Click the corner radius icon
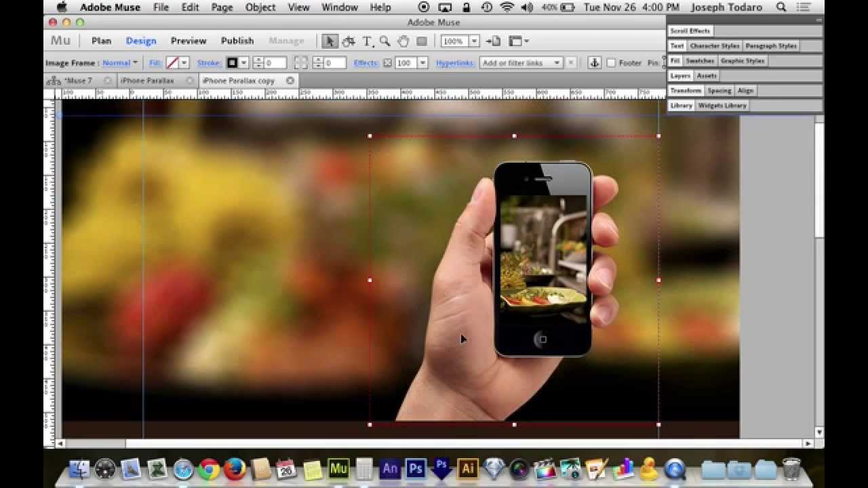Viewport: 868px width, 488px height. 301,63
